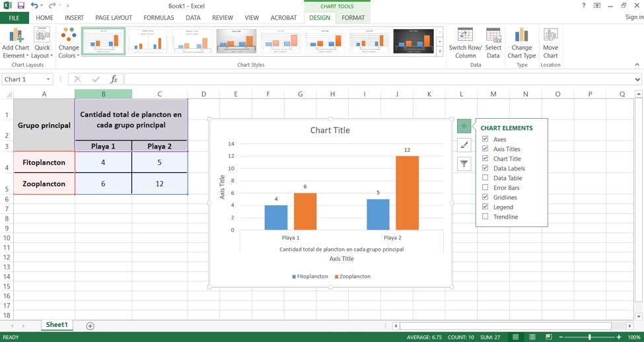This screenshot has width=644, height=342.
Task: Open Excel Help question mark
Action: point(584,6)
